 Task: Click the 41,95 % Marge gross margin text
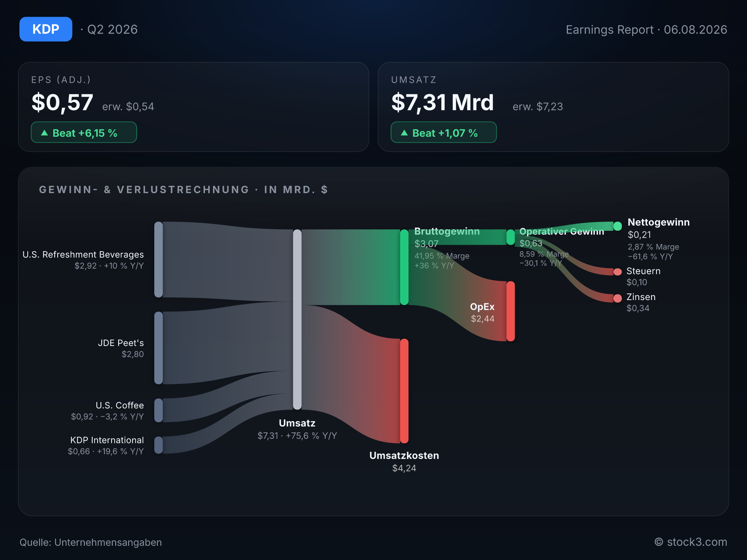tap(442, 256)
